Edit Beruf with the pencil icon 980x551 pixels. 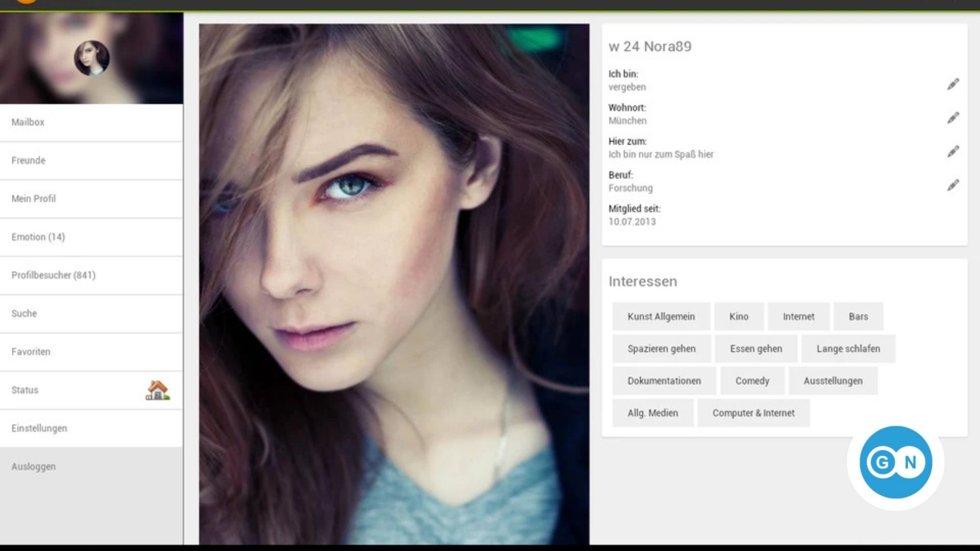coord(952,185)
